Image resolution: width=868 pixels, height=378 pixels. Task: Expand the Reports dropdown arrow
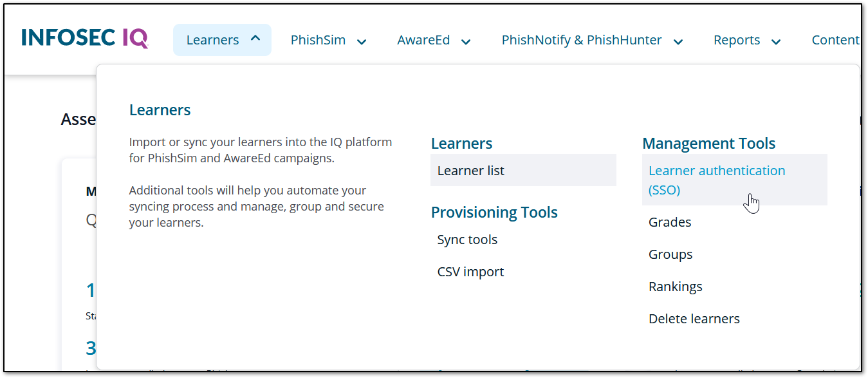point(775,41)
